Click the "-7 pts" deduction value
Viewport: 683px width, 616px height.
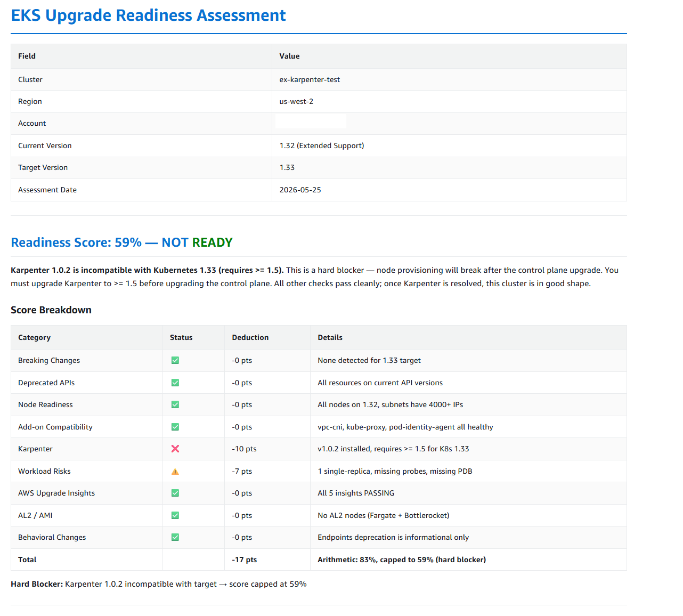point(242,471)
